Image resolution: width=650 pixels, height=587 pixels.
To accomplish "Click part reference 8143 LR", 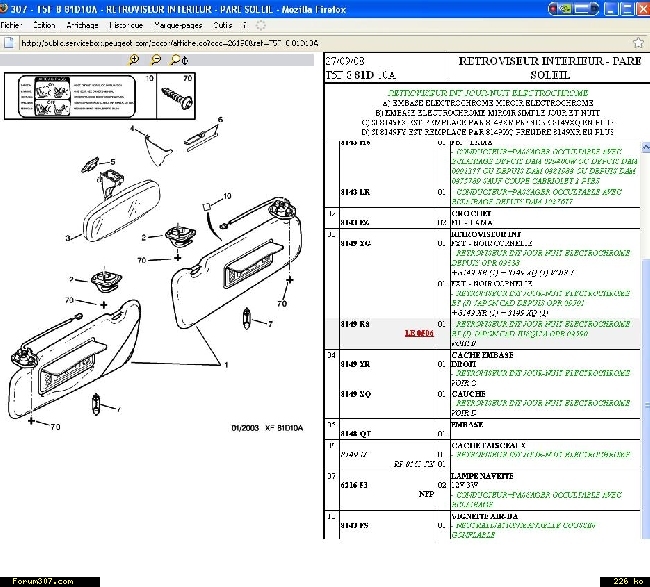I will 355,192.
